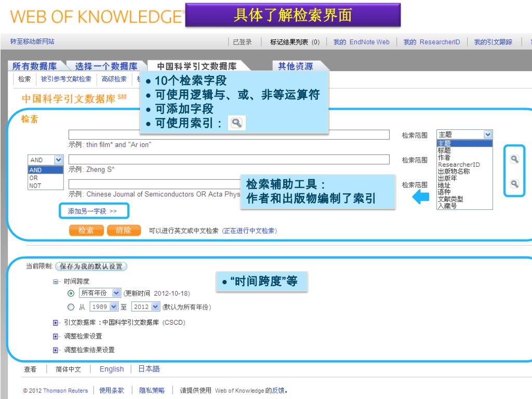Select 文献类型 in search scope list
Viewport: 532px width, 399px height.
tap(464, 199)
